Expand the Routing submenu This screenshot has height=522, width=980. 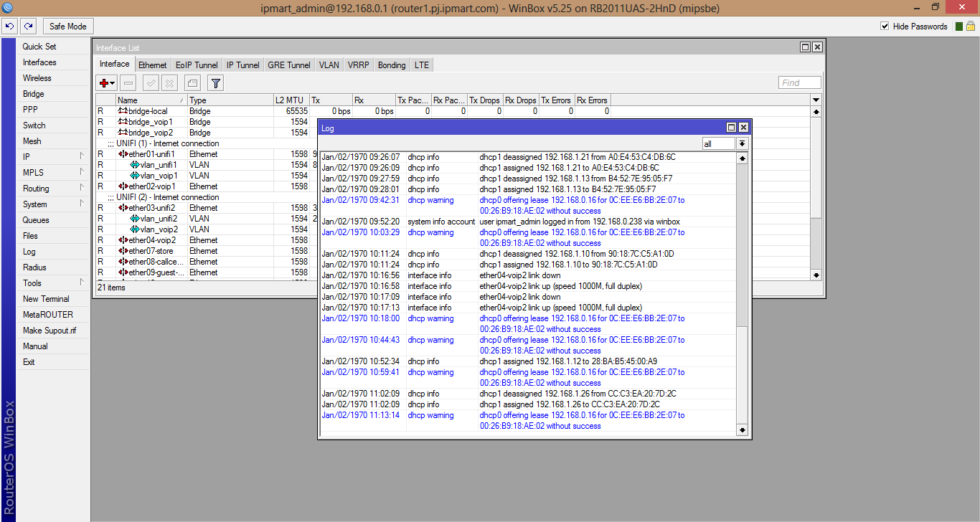pyautogui.click(x=54, y=189)
